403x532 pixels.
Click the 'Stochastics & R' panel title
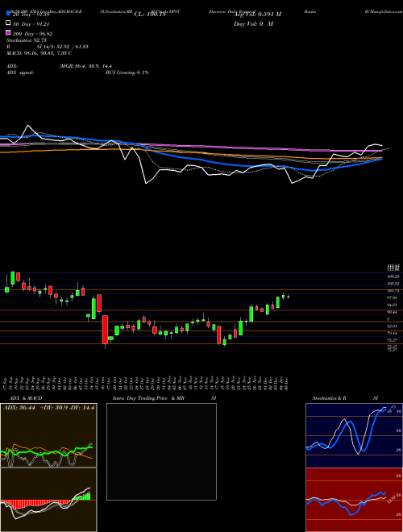[330, 398]
